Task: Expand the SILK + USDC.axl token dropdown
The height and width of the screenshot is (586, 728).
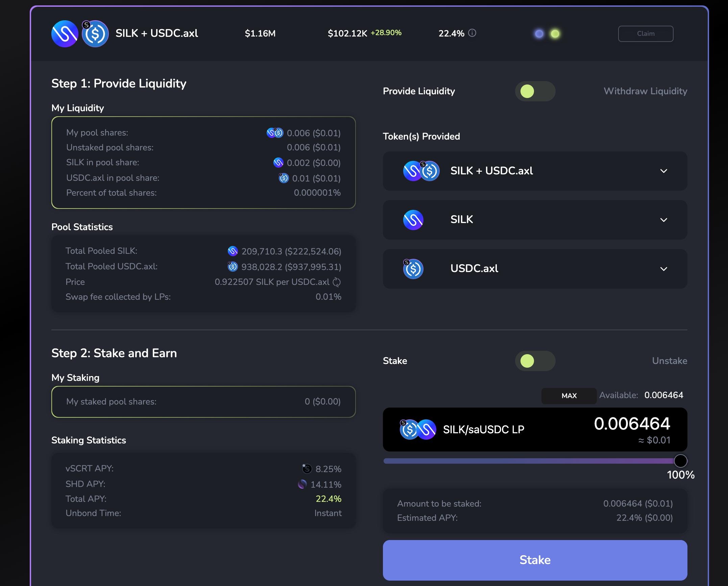Action: point(663,171)
